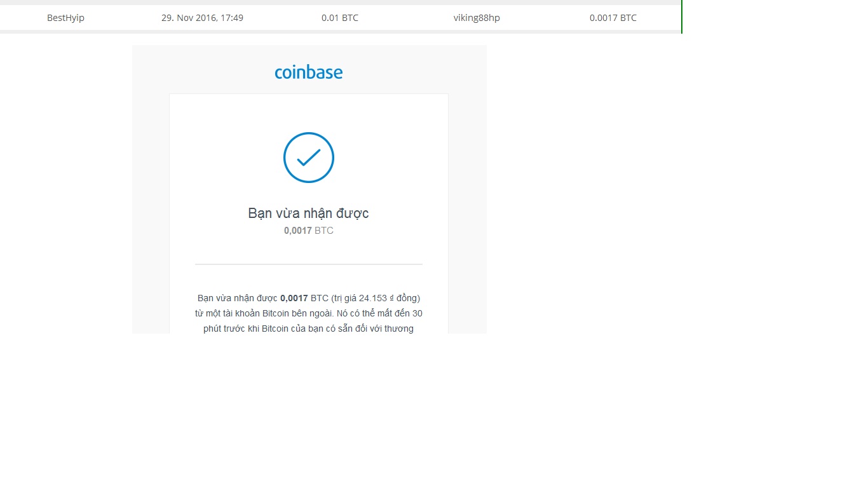Click the date 29. Nov 2016, 17:49
Image resolution: width=868 pixels, height=488 pixels.
[x=202, y=18]
